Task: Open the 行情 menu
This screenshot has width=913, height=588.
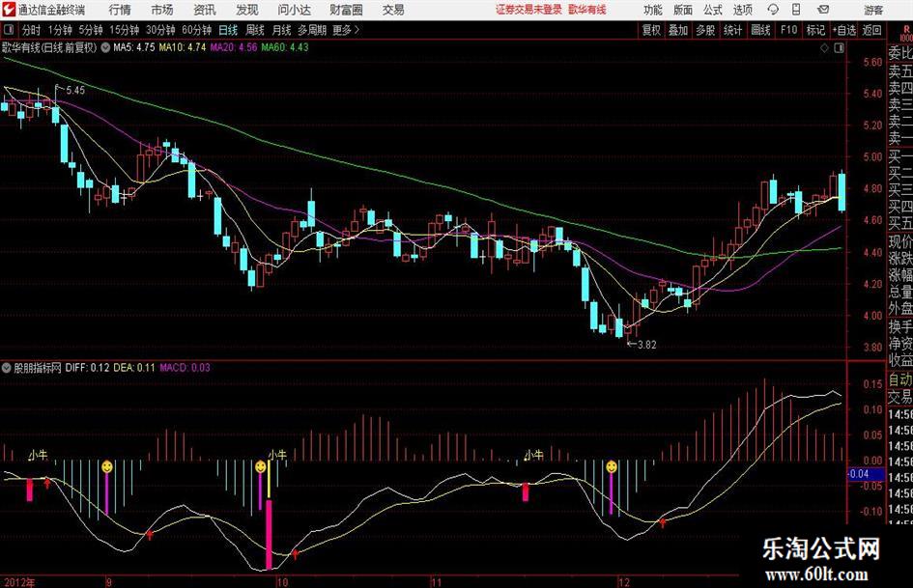Action: [x=120, y=10]
